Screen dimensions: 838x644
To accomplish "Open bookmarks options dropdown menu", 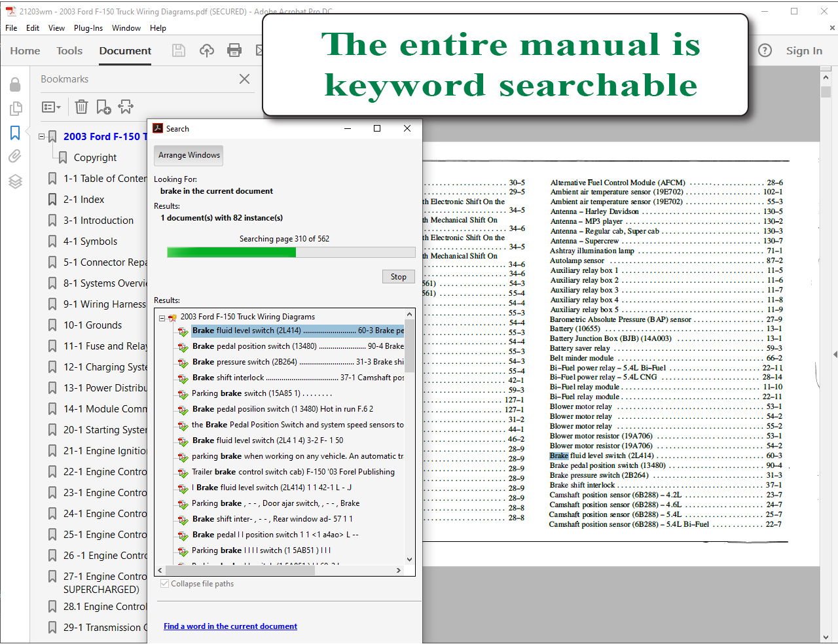I will point(51,107).
